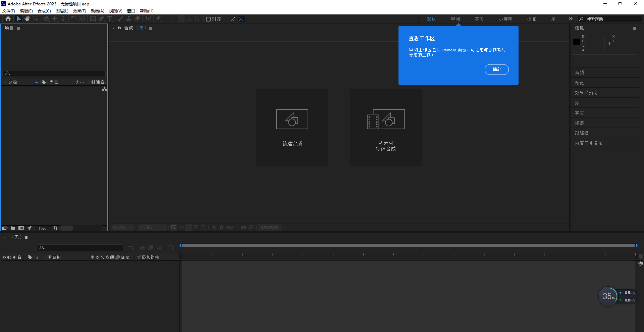Enable the 对齐 snapping checkbox
This screenshot has width=644, height=332.
pyautogui.click(x=208, y=19)
